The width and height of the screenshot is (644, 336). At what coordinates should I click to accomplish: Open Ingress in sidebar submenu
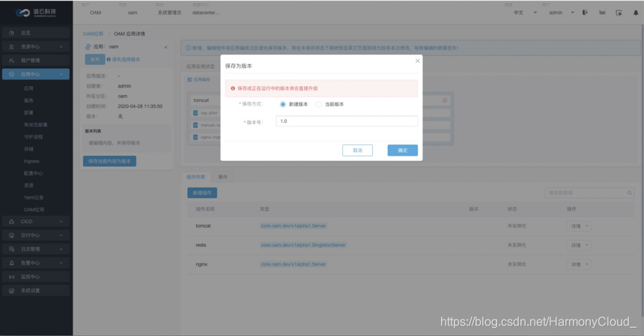[31, 161]
